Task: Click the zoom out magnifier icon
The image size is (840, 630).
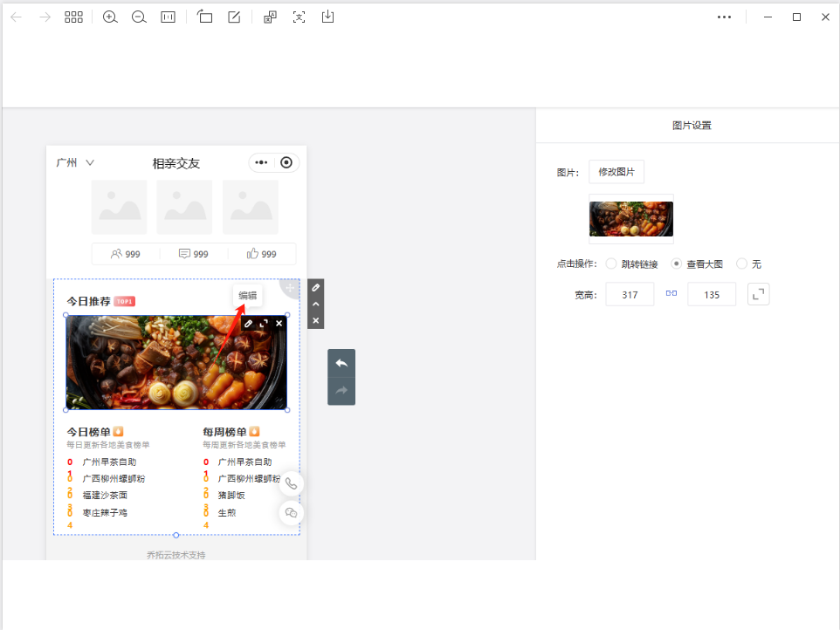Action: coord(139,17)
